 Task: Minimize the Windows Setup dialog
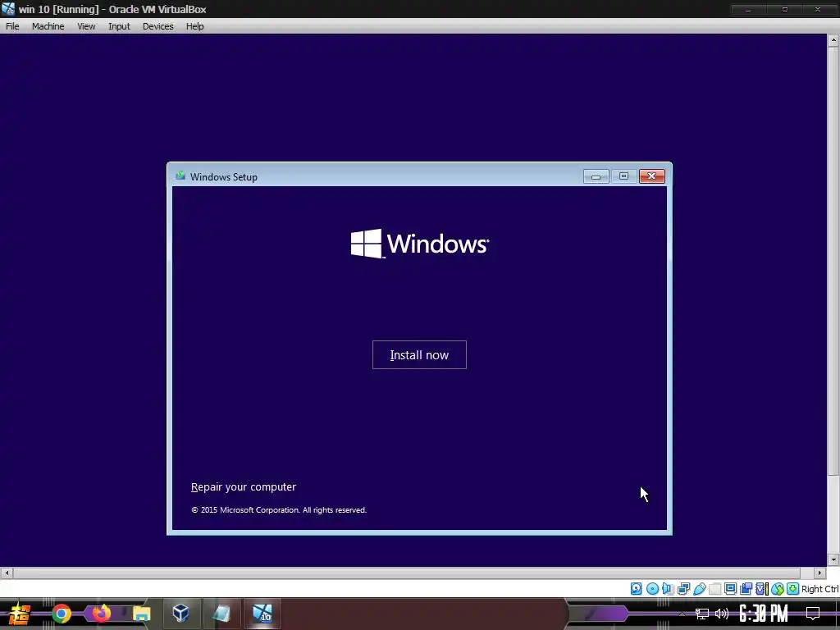click(596, 176)
